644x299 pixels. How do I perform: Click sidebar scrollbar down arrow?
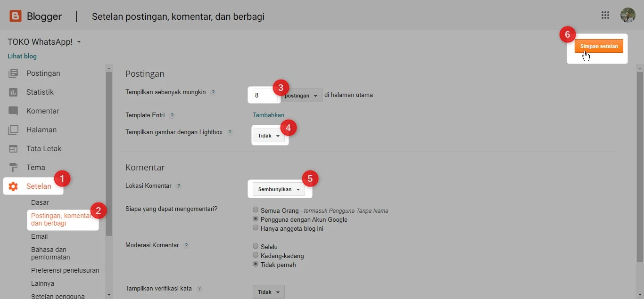(x=109, y=295)
